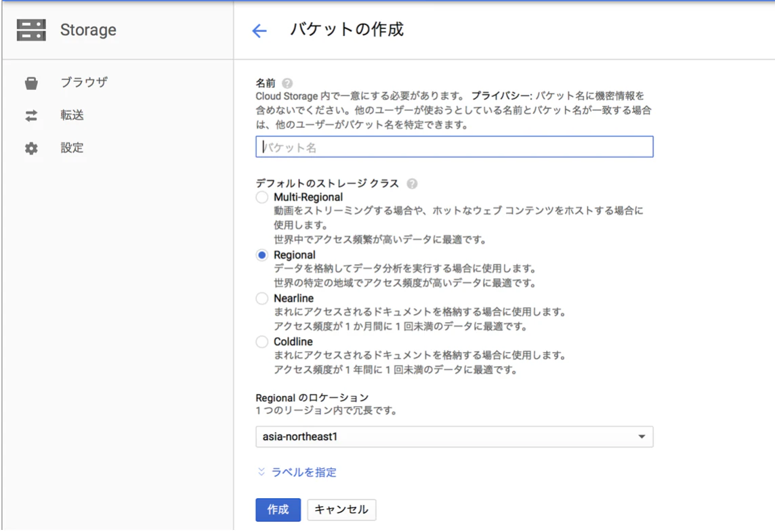This screenshot has width=775, height=532.
Task: Click the バケット名 input field
Action: (x=454, y=147)
